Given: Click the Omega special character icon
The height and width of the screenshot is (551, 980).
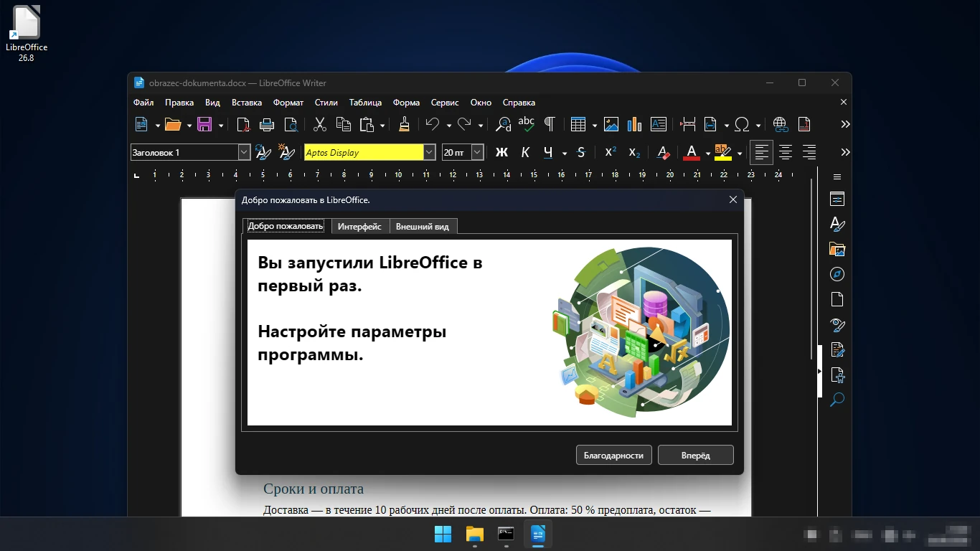Looking at the screenshot, I should tap(742, 124).
